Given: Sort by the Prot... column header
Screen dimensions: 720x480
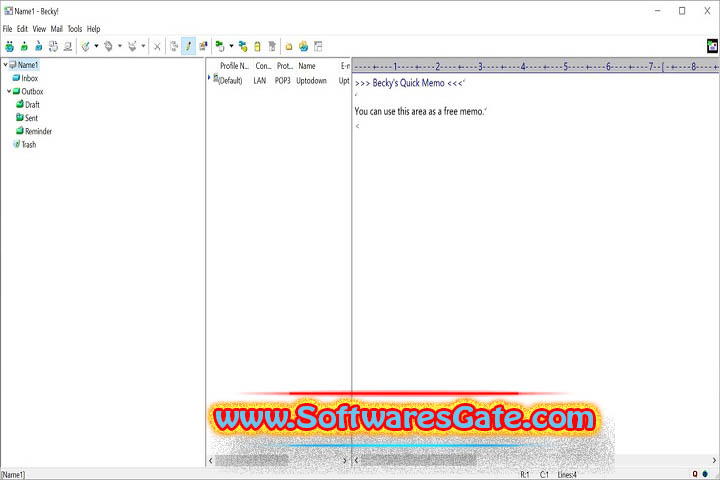Looking at the screenshot, I should [x=285, y=66].
